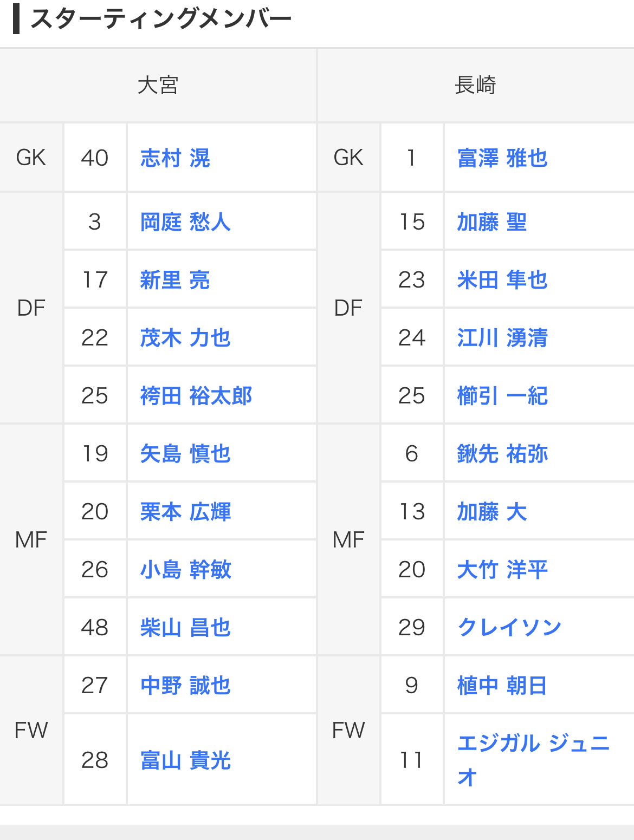Click 柴山 昌也 link
This screenshot has height=840, width=634.
click(185, 628)
